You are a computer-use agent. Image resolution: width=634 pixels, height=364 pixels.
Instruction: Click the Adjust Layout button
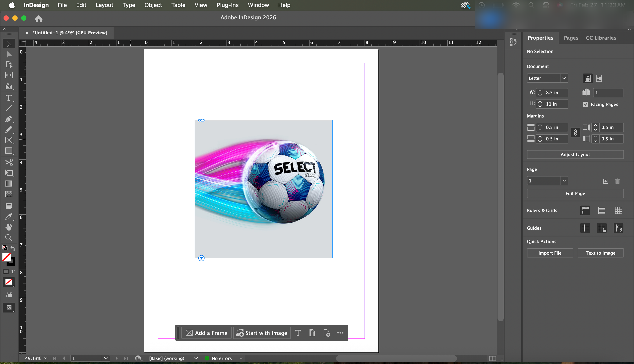pyautogui.click(x=575, y=154)
